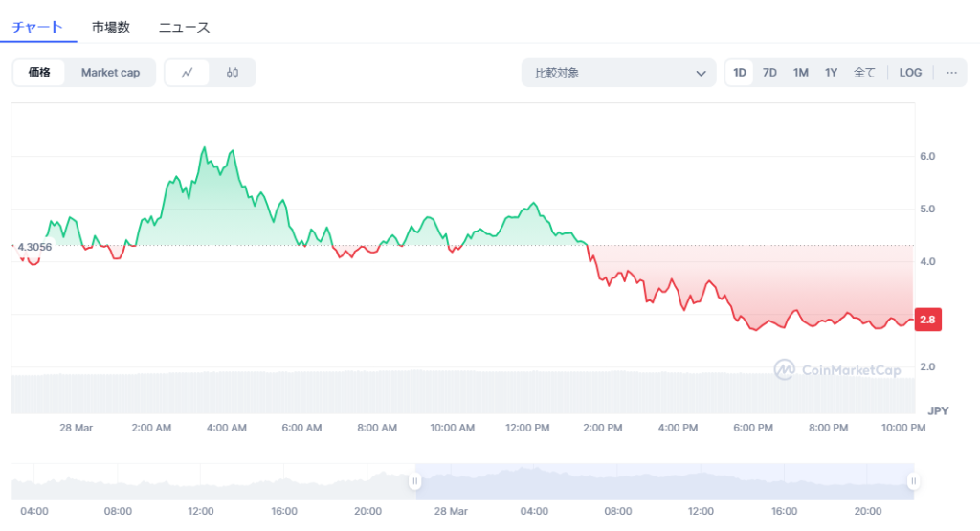The height and width of the screenshot is (531, 980).
Task: Open the チャート tab
Action: click(37, 27)
